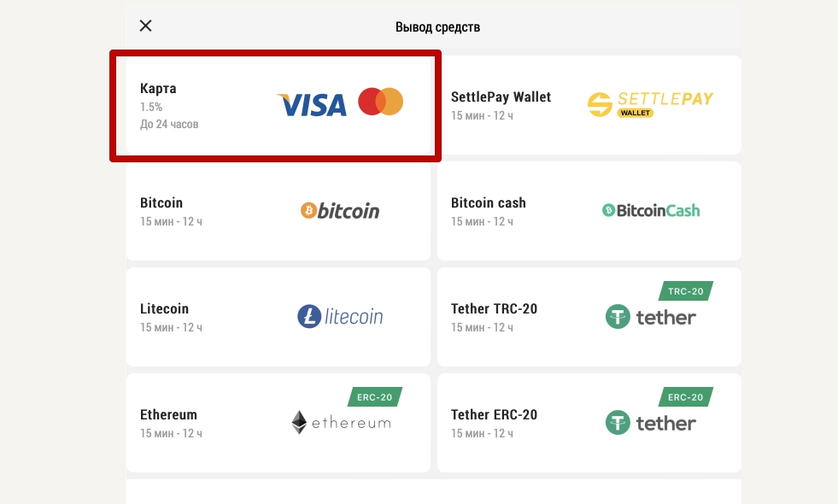Click the orange bitcoin logo
This screenshot has height=504, width=838.
coord(340,211)
